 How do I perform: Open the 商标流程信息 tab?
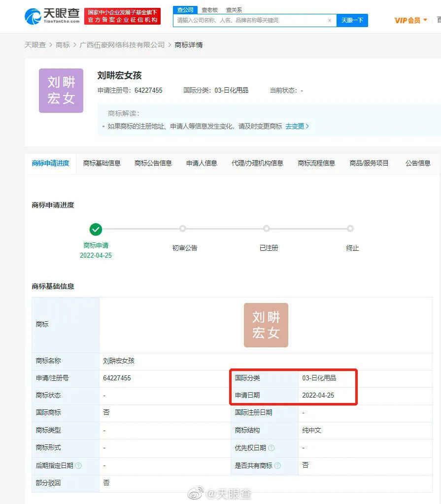pos(316,163)
